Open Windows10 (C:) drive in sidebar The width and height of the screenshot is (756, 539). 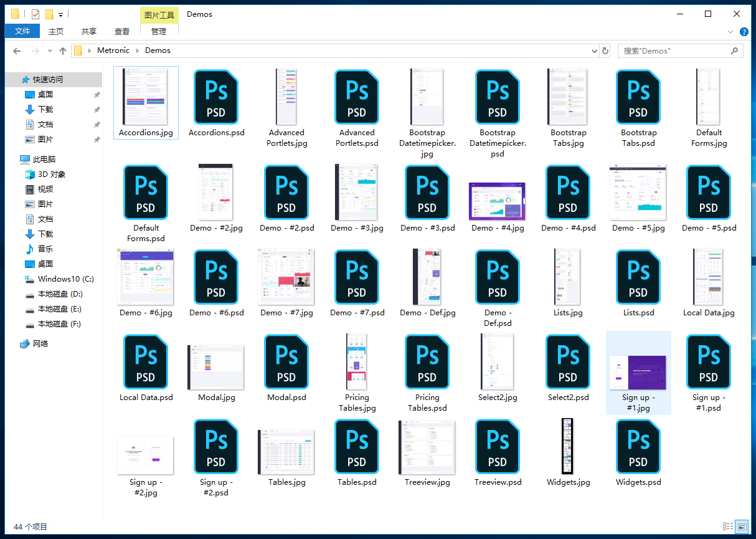coord(65,279)
